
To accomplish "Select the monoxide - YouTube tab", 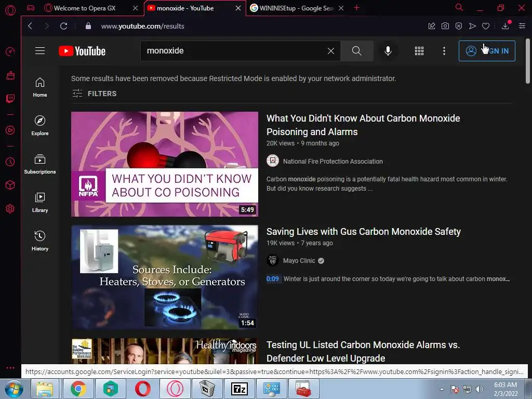I will 185,8.
